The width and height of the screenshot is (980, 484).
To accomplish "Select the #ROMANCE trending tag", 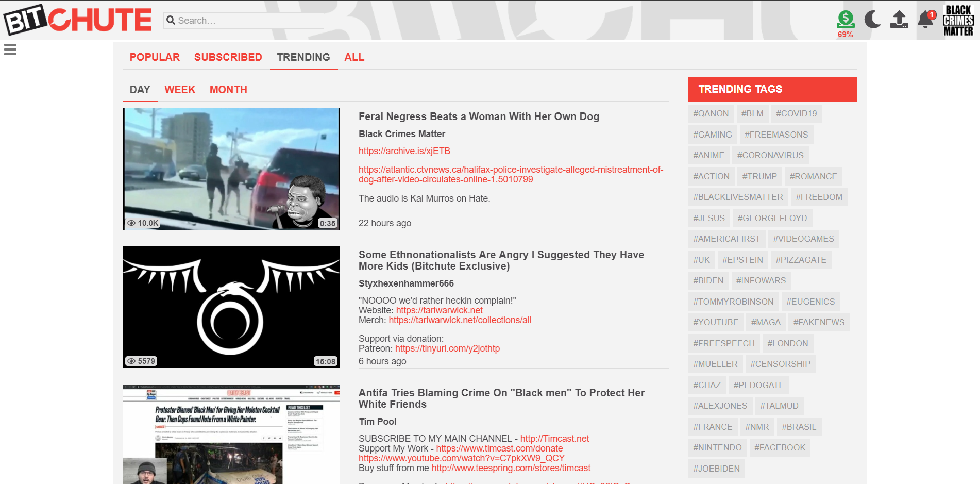I will [814, 176].
